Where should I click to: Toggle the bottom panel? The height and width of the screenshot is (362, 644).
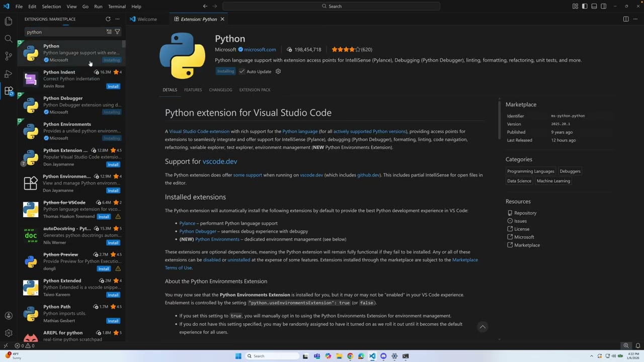(594, 6)
